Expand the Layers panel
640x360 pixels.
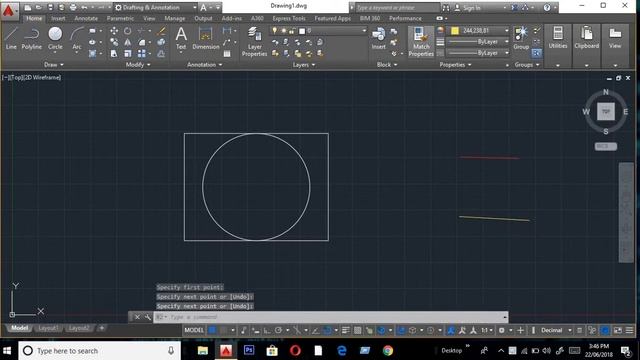(304, 64)
